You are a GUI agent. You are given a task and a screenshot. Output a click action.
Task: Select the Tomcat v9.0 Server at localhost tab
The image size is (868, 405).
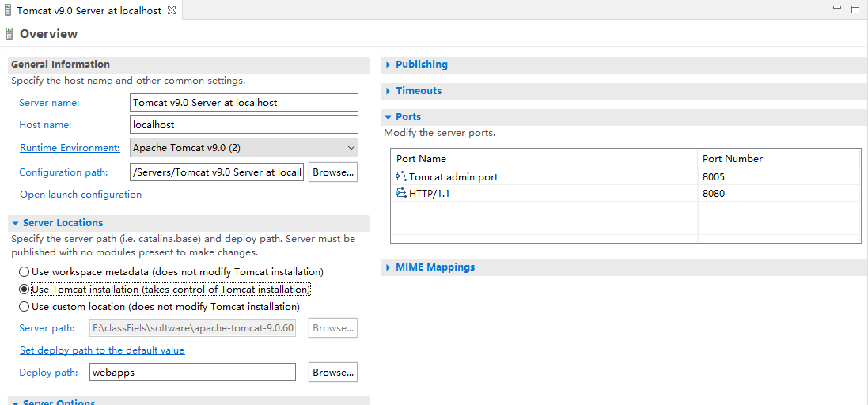89,10
